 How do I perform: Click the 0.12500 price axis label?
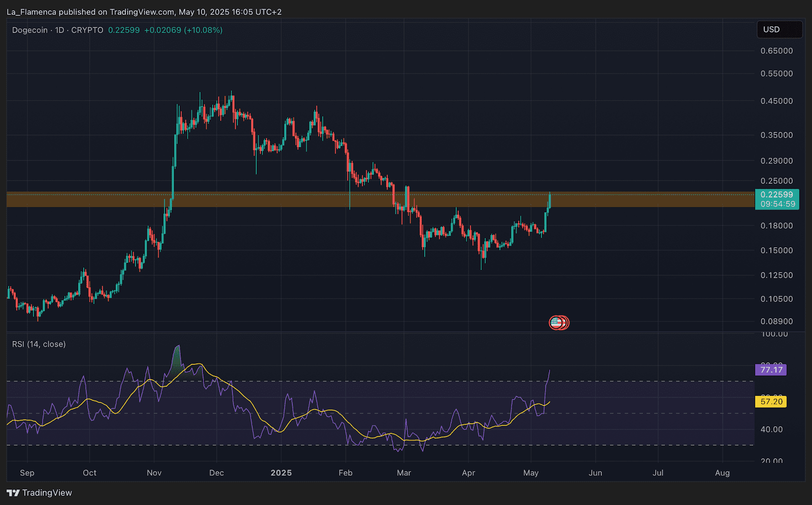[x=776, y=275]
